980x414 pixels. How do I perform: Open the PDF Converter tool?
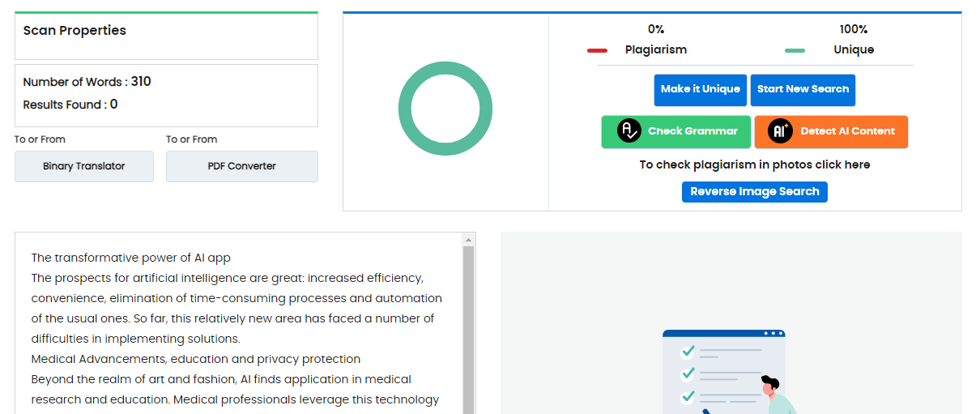[x=242, y=166]
